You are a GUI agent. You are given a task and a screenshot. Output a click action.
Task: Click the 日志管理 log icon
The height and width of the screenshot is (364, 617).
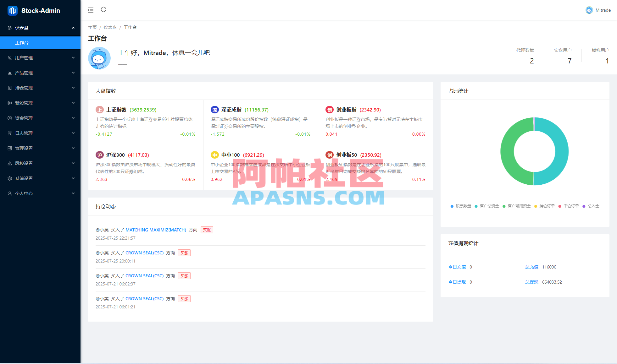click(9, 133)
